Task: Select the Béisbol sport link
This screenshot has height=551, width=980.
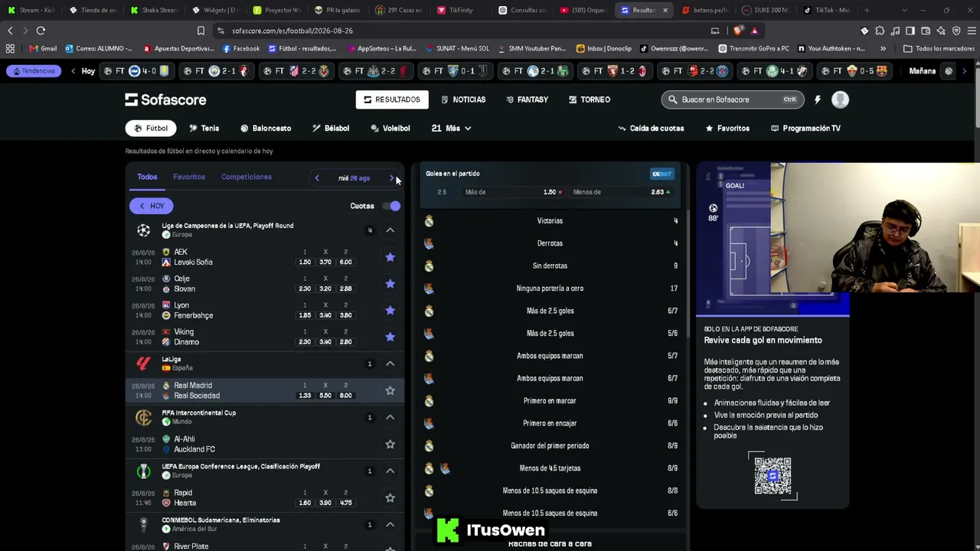Action: coord(331,129)
